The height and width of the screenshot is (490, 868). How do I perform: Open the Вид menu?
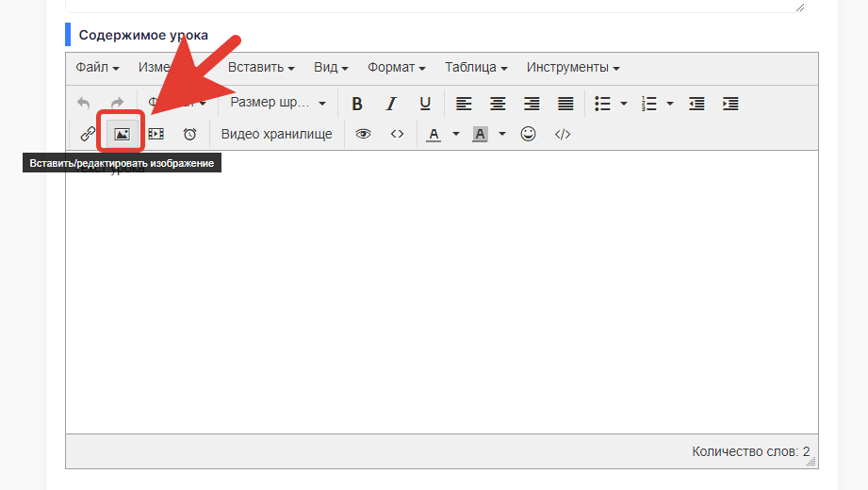[x=331, y=68]
